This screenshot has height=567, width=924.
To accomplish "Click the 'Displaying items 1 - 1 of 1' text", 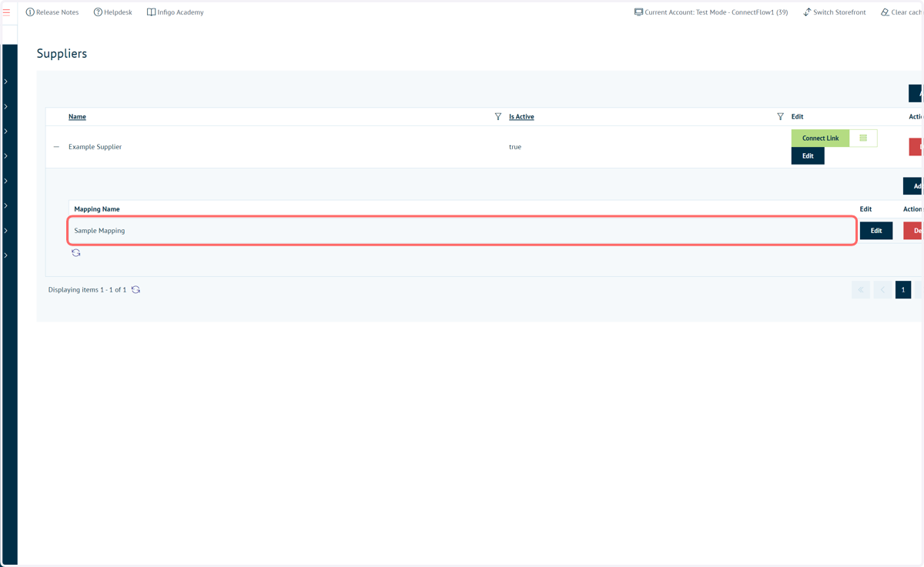I will coord(87,290).
